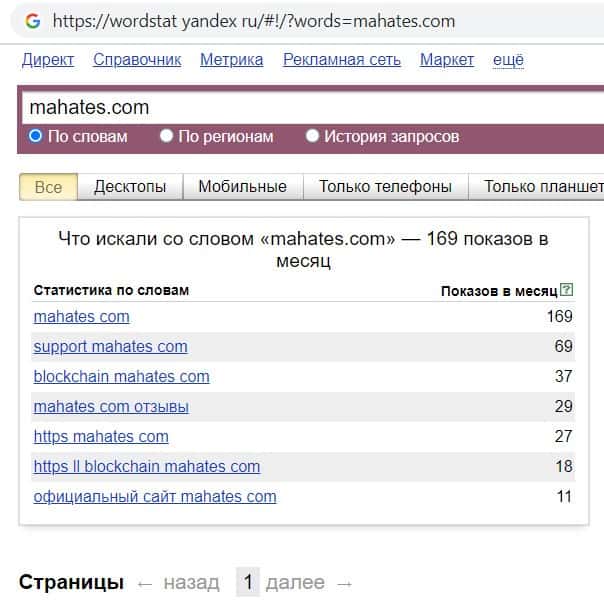Click the 'support mahates com' query link
Viewport: 604px width, 613px height.
[x=110, y=347]
